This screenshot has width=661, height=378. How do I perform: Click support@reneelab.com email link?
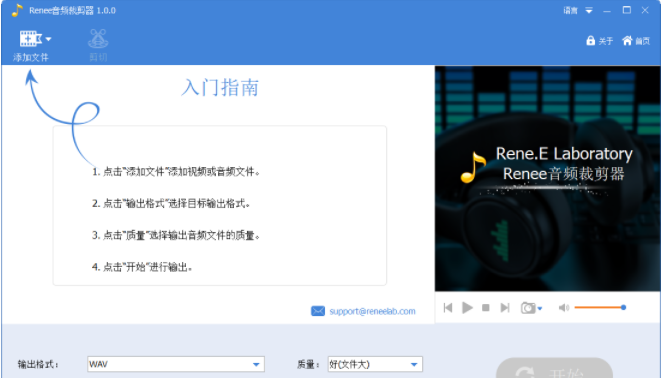coord(372,311)
